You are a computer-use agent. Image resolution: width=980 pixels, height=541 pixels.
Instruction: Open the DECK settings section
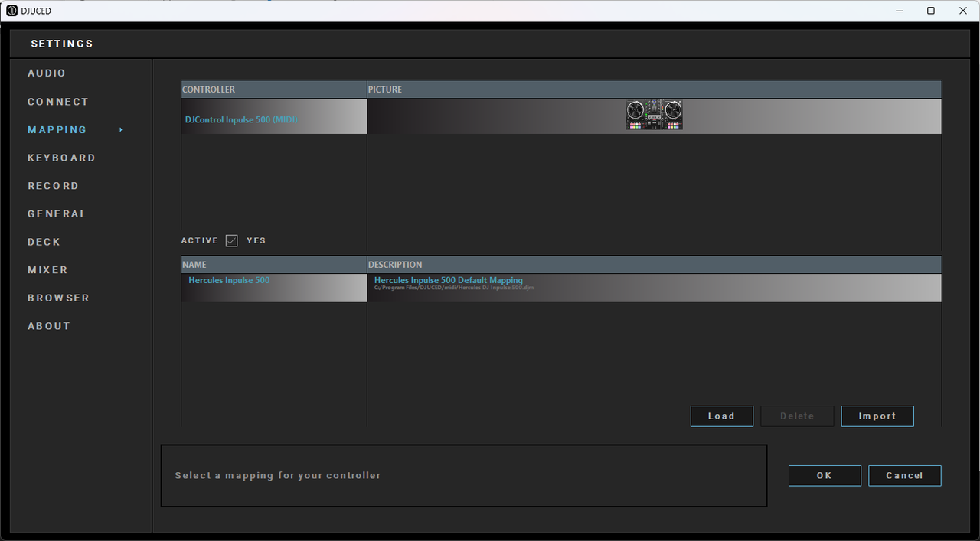(44, 242)
